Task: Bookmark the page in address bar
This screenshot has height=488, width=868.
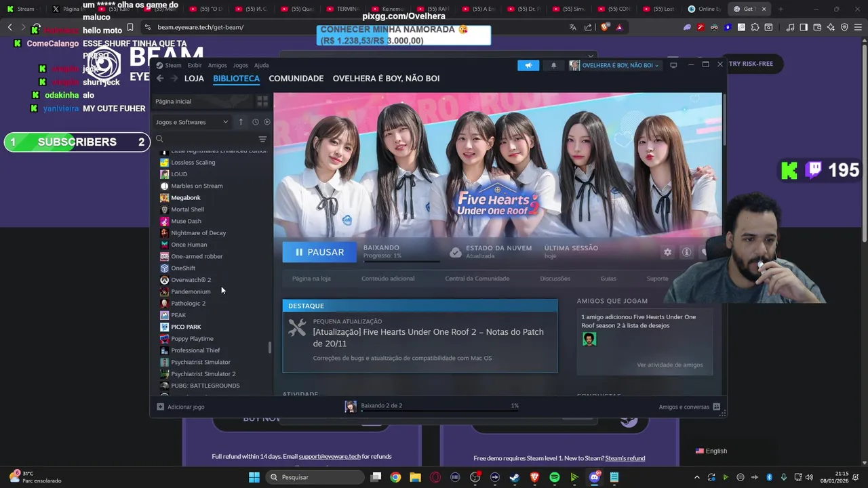Action: (x=130, y=27)
